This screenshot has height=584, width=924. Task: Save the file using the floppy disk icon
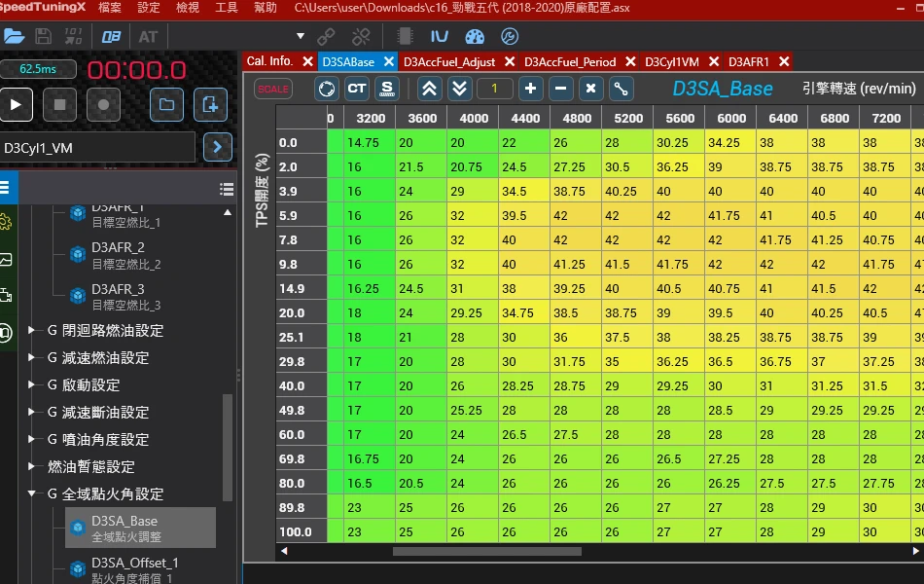tap(43, 37)
